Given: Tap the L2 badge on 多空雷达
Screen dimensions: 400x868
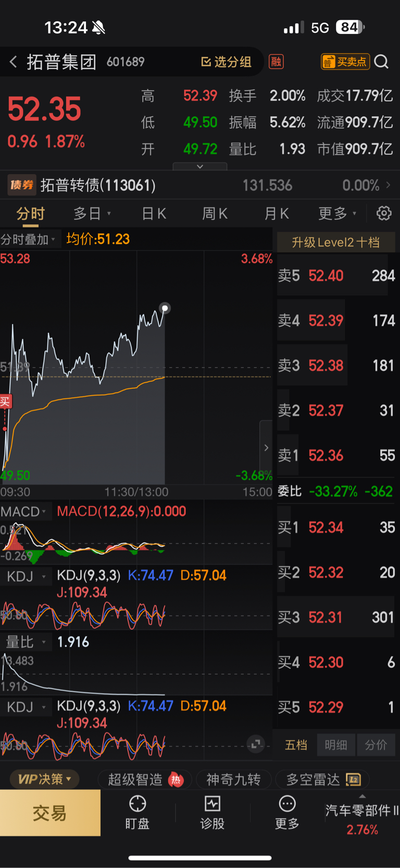Looking at the screenshot, I should tap(353, 780).
